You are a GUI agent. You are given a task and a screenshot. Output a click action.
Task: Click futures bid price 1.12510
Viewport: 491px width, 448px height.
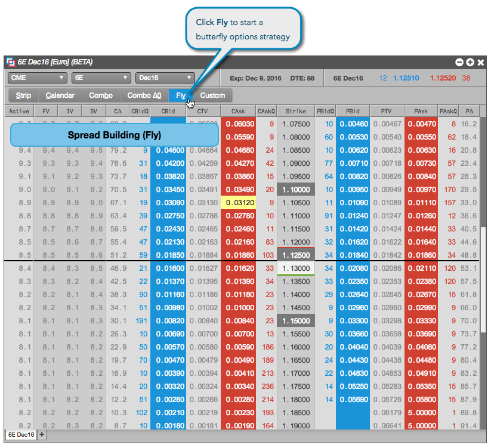click(406, 78)
